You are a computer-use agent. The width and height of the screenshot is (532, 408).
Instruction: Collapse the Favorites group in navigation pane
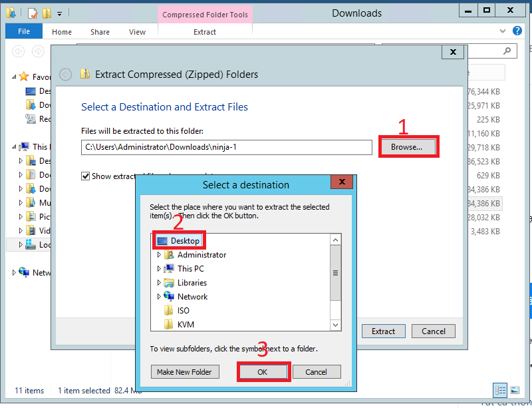coord(14,77)
